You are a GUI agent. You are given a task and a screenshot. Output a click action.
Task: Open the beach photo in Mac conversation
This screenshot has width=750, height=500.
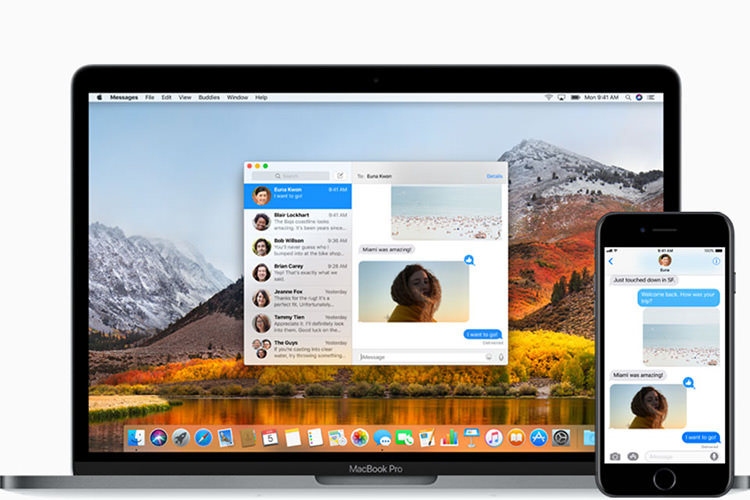[446, 213]
